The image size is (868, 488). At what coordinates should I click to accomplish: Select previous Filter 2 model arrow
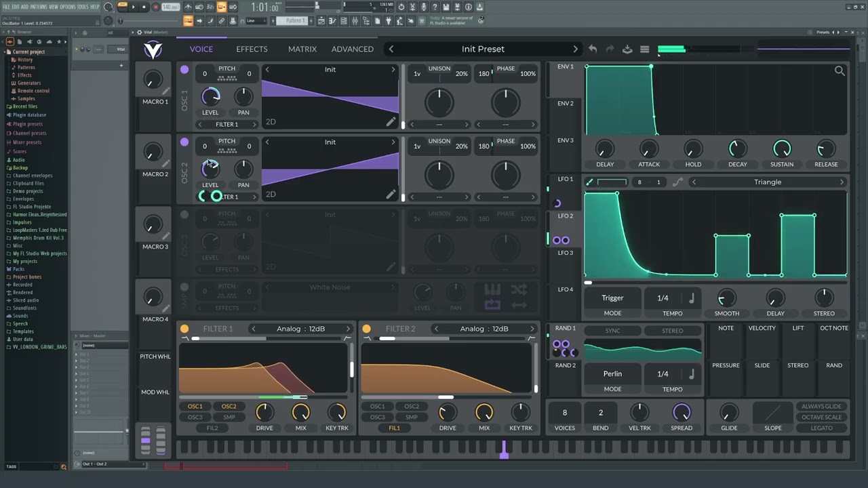coord(436,329)
